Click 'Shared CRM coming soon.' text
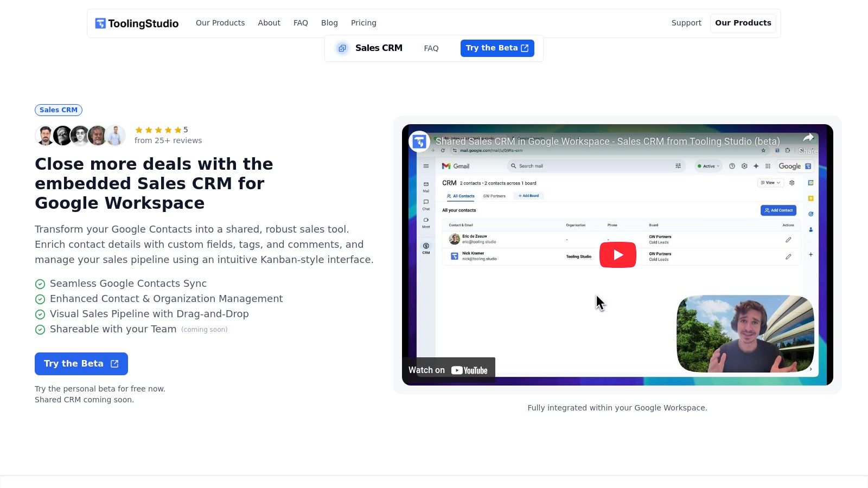Image resolution: width=868 pixels, height=488 pixels. [84, 400]
